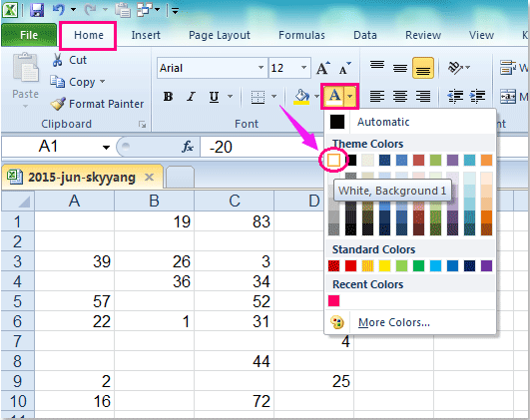This screenshot has height=420, width=530.
Task: Switch to the Page Layout tab
Action: (x=220, y=35)
